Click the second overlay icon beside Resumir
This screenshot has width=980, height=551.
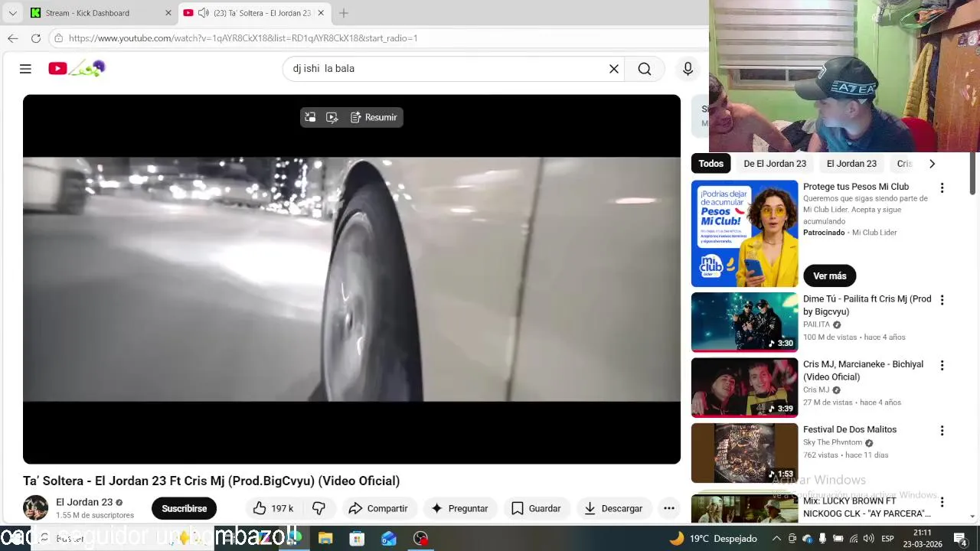[x=332, y=117]
